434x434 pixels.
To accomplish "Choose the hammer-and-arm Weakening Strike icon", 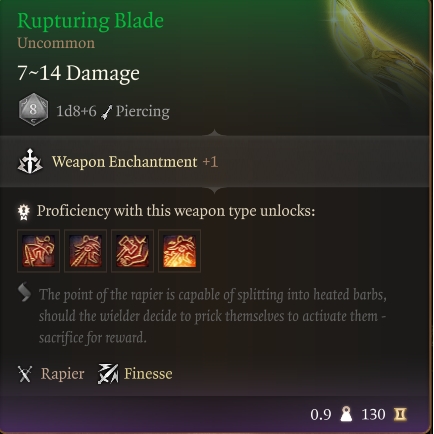I will [x=132, y=251].
